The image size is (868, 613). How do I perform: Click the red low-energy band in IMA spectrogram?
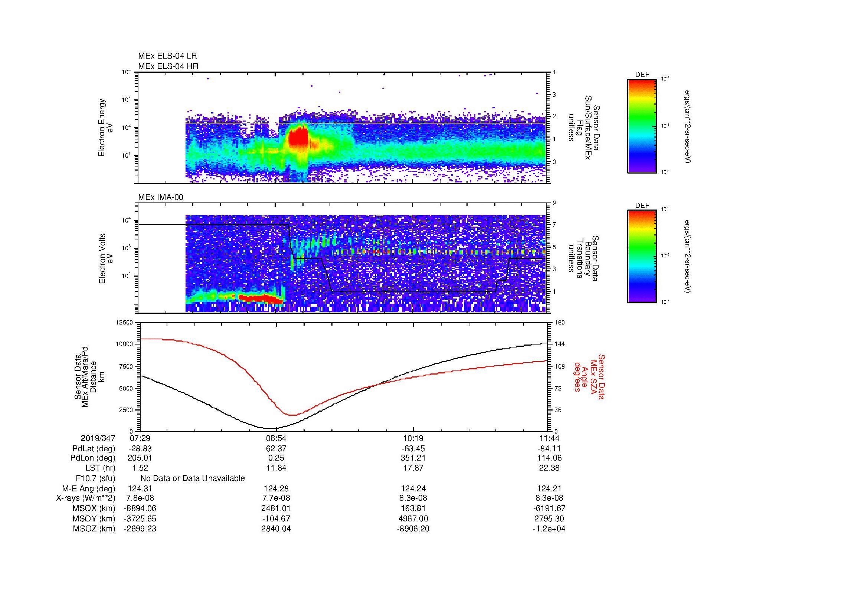(261, 299)
